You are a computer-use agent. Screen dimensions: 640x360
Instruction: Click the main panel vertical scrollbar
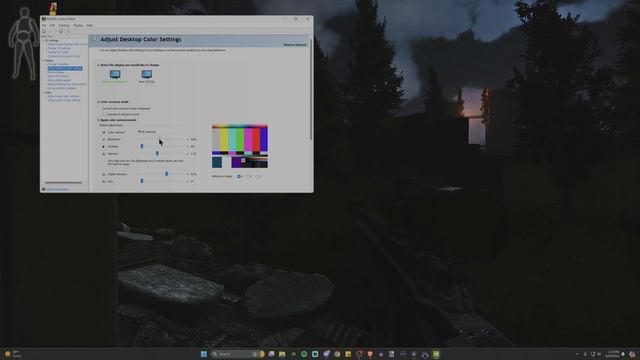pyautogui.click(x=311, y=89)
